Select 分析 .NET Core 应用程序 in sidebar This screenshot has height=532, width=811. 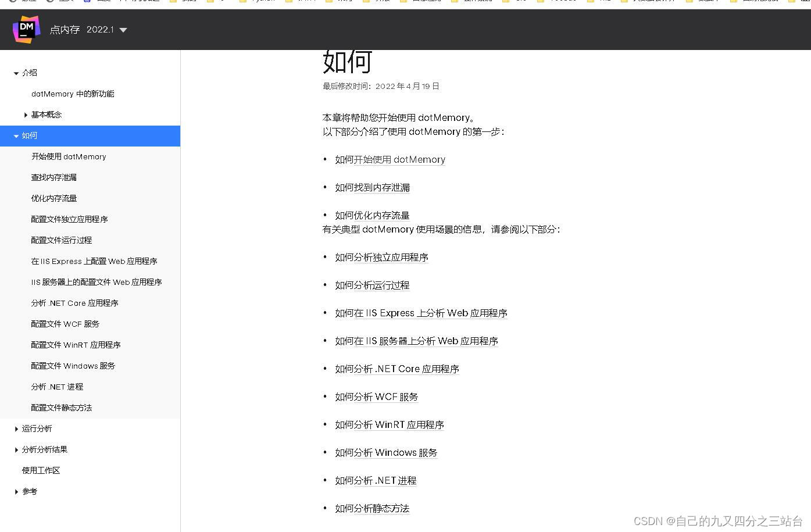[x=74, y=303]
